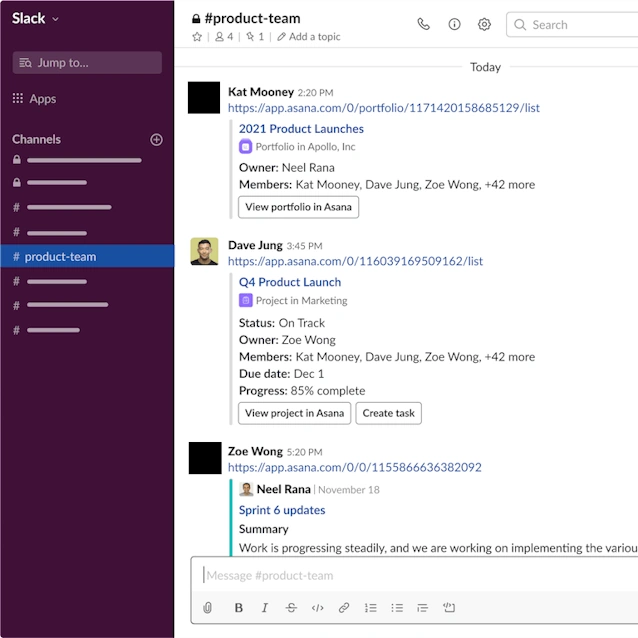The height and width of the screenshot is (638, 638).
Task: Toggle bold formatting
Action: pos(239,607)
